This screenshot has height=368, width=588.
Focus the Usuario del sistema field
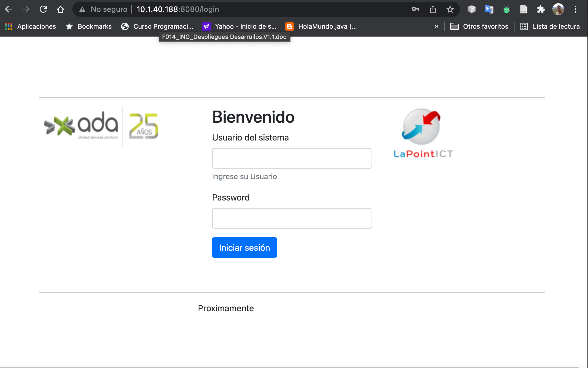point(292,158)
